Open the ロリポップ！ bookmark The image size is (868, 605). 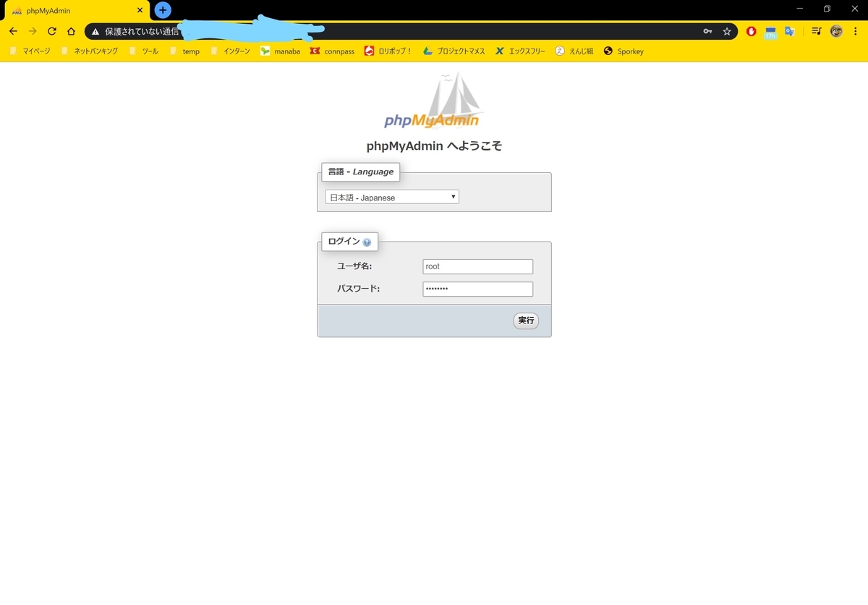pyautogui.click(x=388, y=51)
